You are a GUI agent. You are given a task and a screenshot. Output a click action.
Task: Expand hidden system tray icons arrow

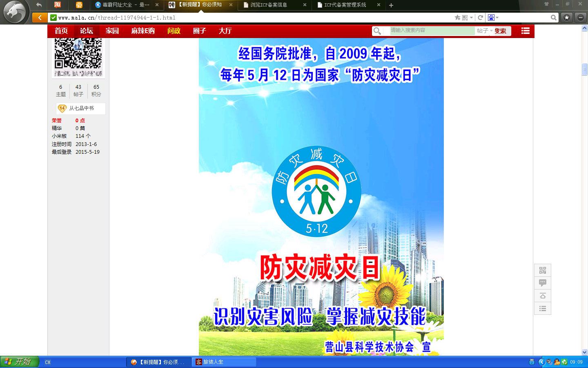pos(542,362)
